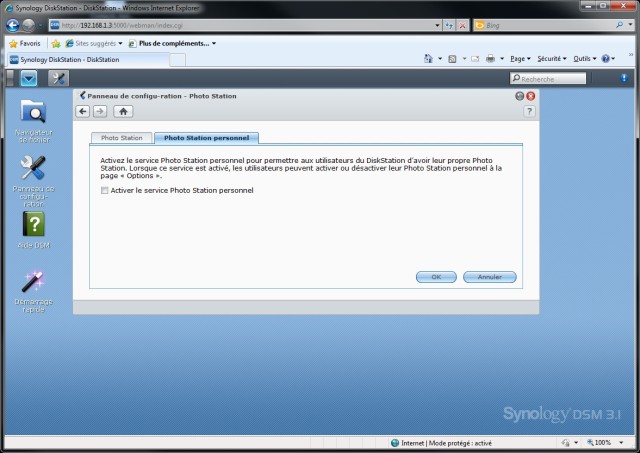Open the print options dropdown arrow

[502, 59]
